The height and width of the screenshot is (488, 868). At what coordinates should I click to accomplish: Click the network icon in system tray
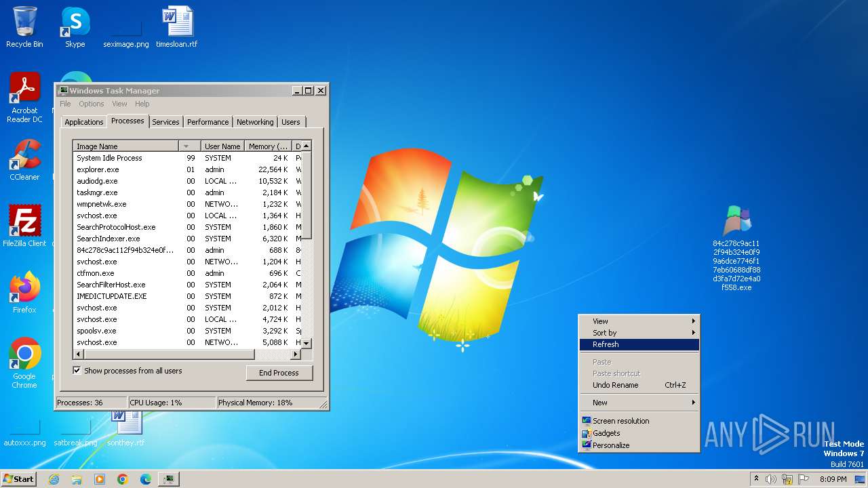tap(787, 479)
